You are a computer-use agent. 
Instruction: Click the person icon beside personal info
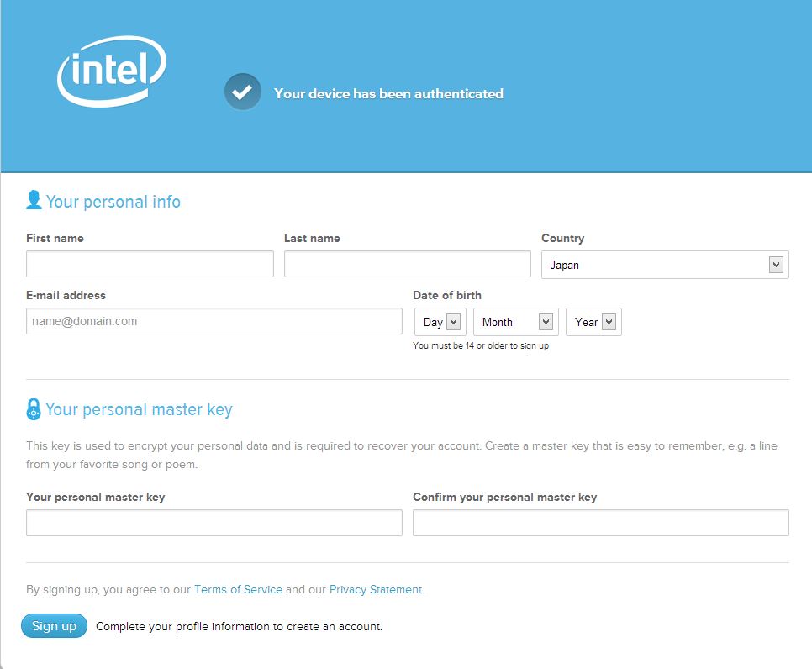(x=34, y=200)
